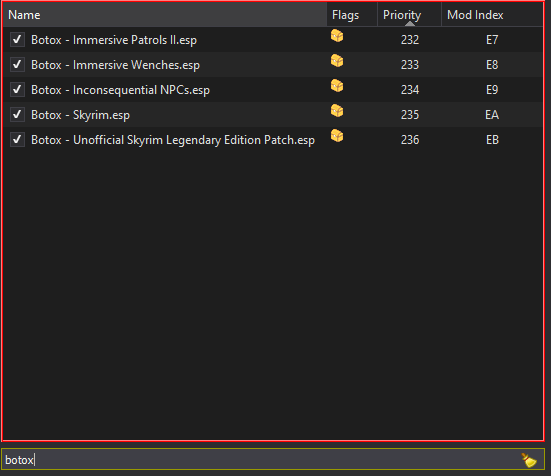
Task: Select Botox - Immersive Patrols II.esp name
Action: [114, 40]
